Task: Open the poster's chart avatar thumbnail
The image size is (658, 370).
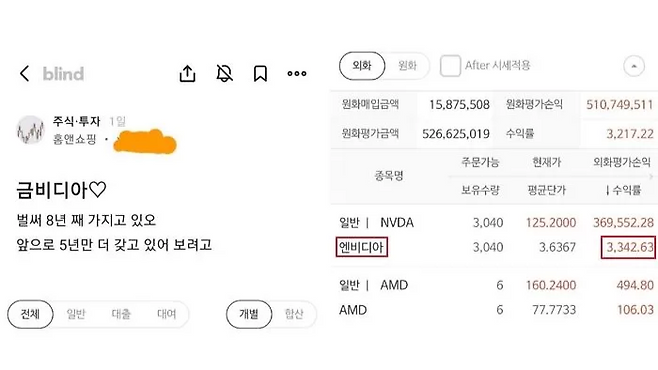Action: (x=31, y=130)
